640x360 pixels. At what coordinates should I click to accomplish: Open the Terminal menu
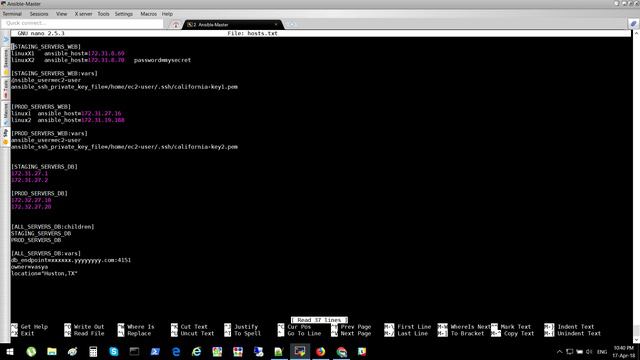tap(12, 14)
